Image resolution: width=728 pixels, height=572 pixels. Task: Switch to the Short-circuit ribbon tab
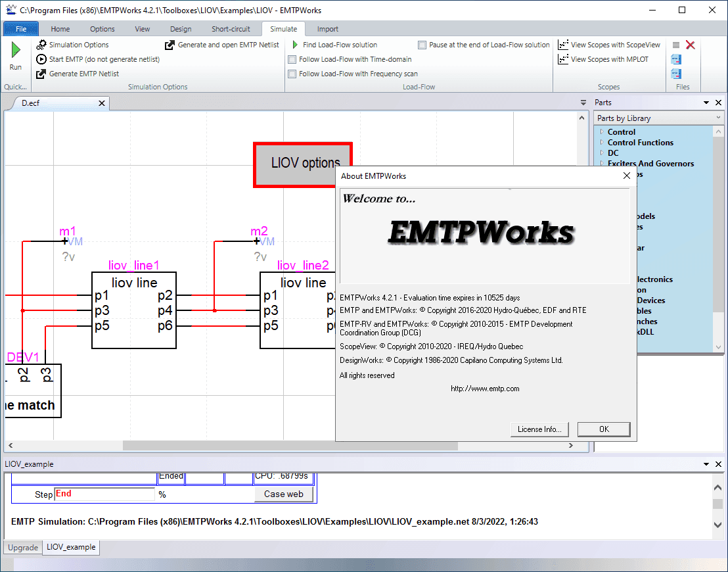tap(231, 29)
